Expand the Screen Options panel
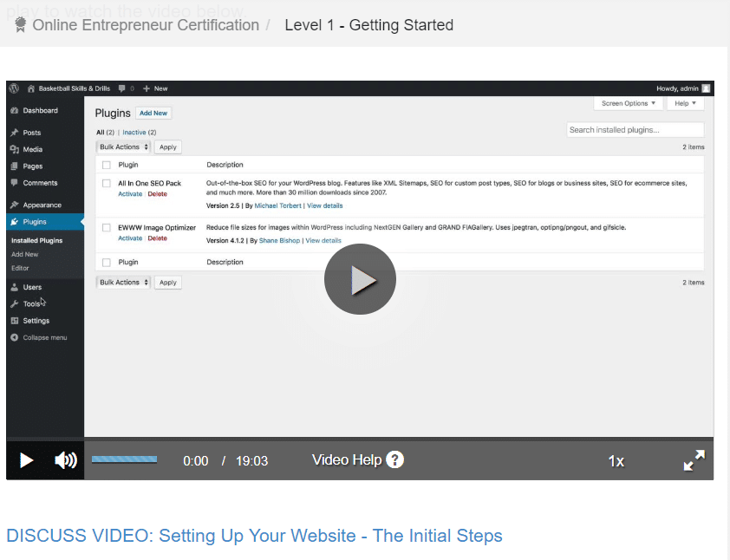The image size is (730, 560). tap(628, 103)
